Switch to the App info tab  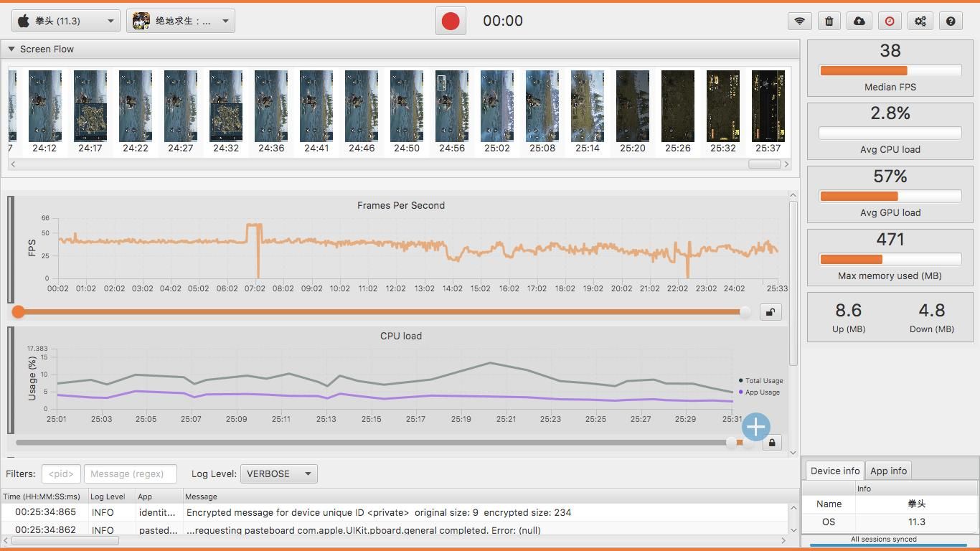coord(888,471)
